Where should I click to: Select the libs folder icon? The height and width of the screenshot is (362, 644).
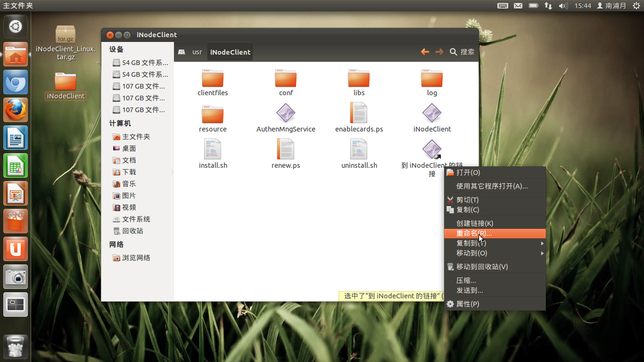[359, 78]
